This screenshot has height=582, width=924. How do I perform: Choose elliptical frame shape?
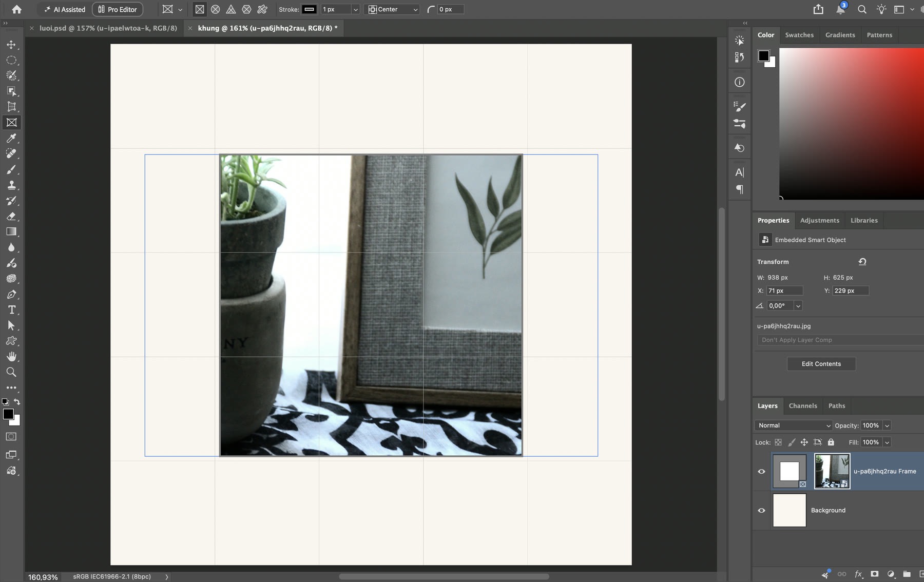point(216,9)
